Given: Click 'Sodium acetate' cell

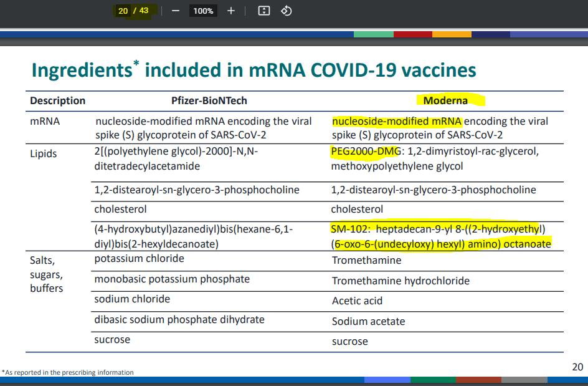Looking at the screenshot, I should coord(369,321).
